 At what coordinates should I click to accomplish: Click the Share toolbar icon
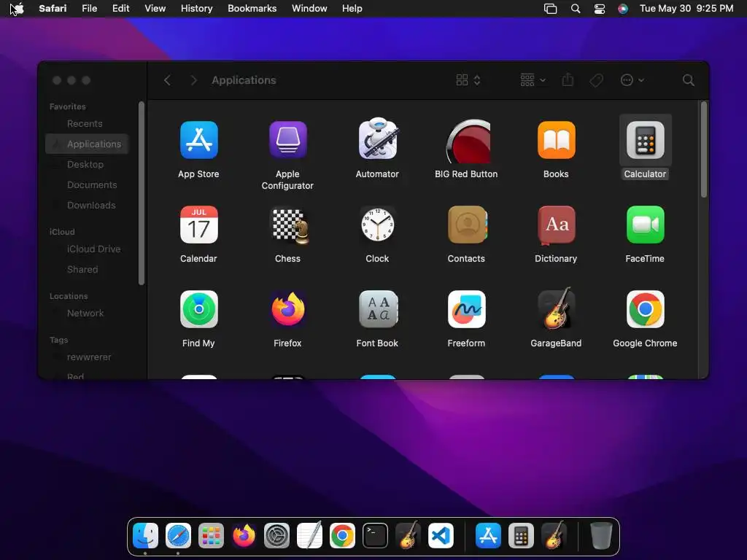tap(568, 79)
